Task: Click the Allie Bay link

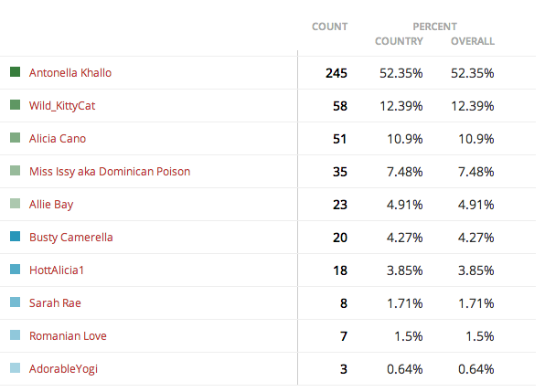Action: pyautogui.click(x=51, y=205)
